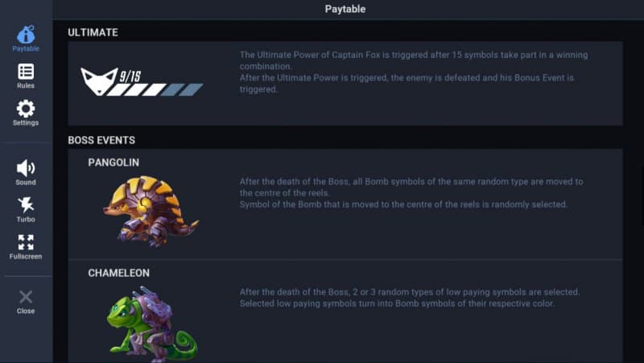The width and height of the screenshot is (644, 363).
Task: Close the paytable with X icon
Action: pyautogui.click(x=26, y=297)
